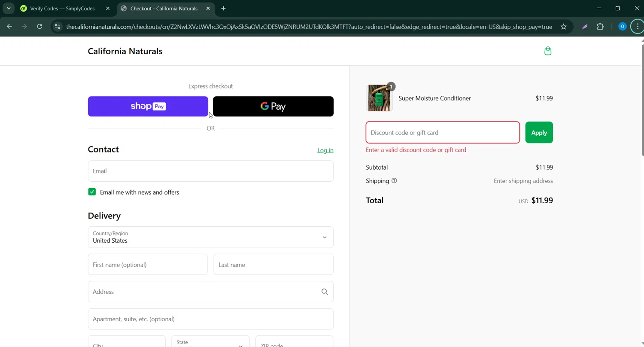Image resolution: width=644 pixels, height=347 pixels.
Task: Click the browser URL address bar
Action: 309,27
